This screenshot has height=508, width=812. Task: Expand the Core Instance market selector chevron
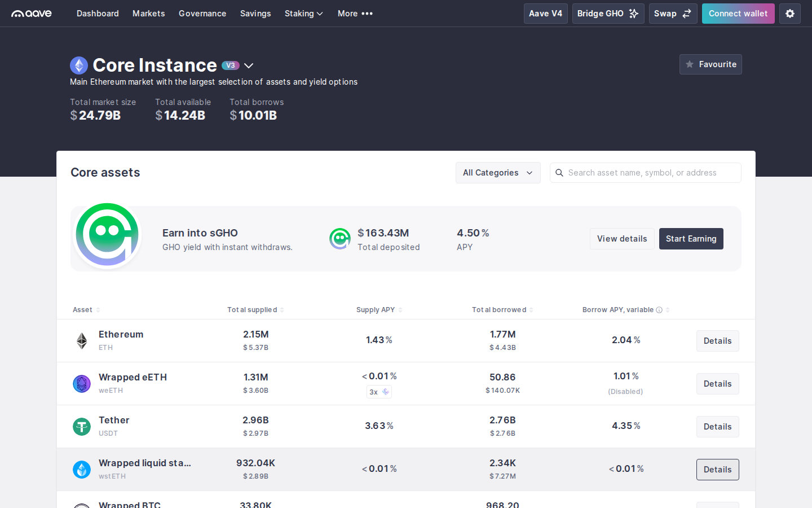coord(249,66)
